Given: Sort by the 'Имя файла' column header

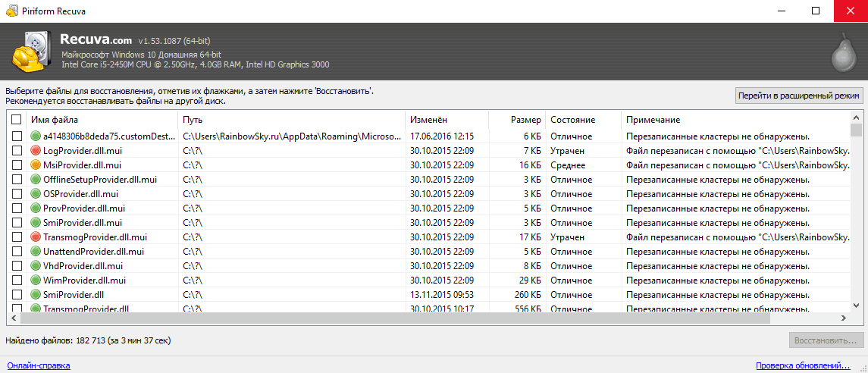Looking at the screenshot, I should pyautogui.click(x=102, y=120).
